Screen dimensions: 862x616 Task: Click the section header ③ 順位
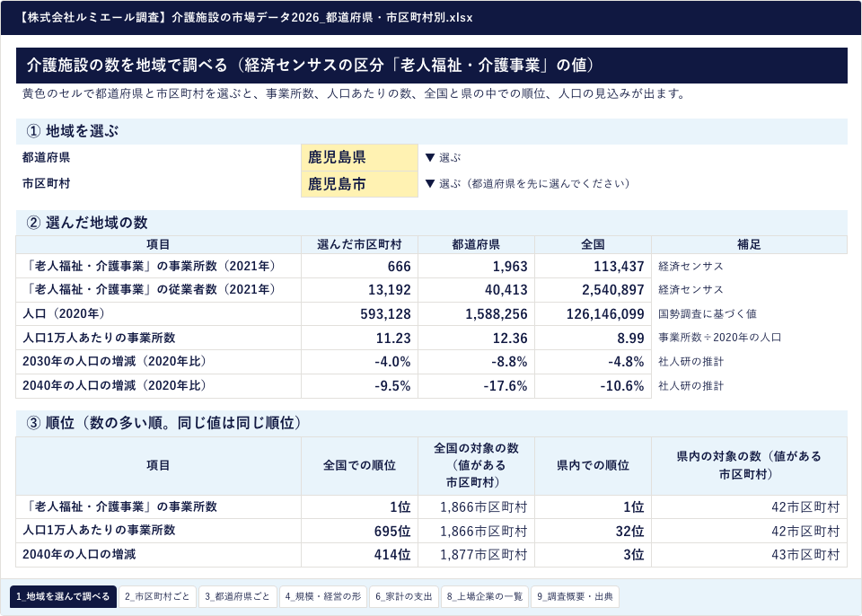[432, 423]
